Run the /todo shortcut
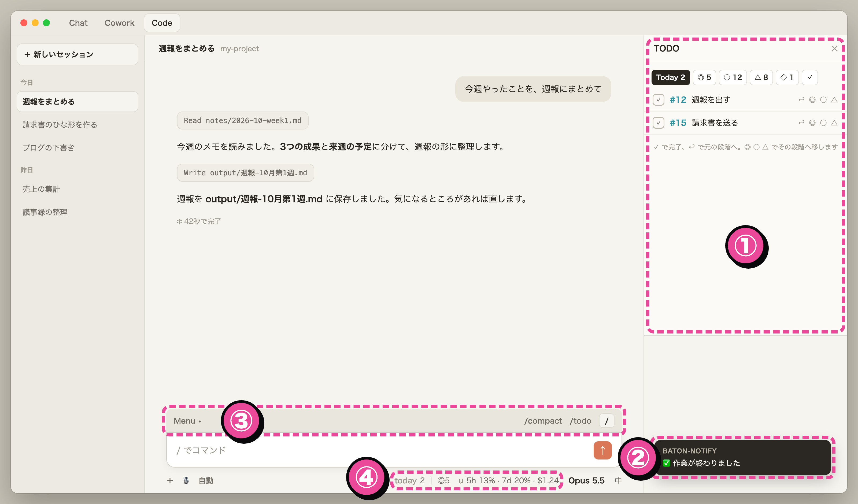Image resolution: width=858 pixels, height=504 pixels. click(580, 421)
